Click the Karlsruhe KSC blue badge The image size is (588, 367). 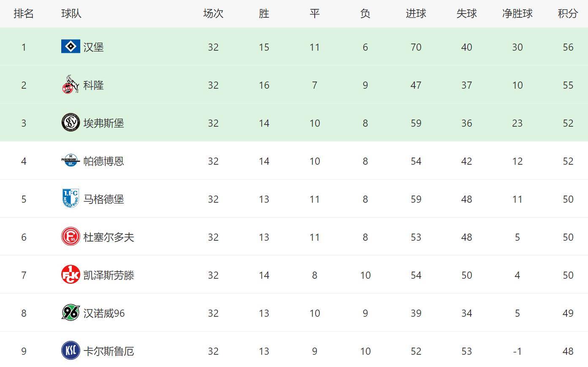71,351
